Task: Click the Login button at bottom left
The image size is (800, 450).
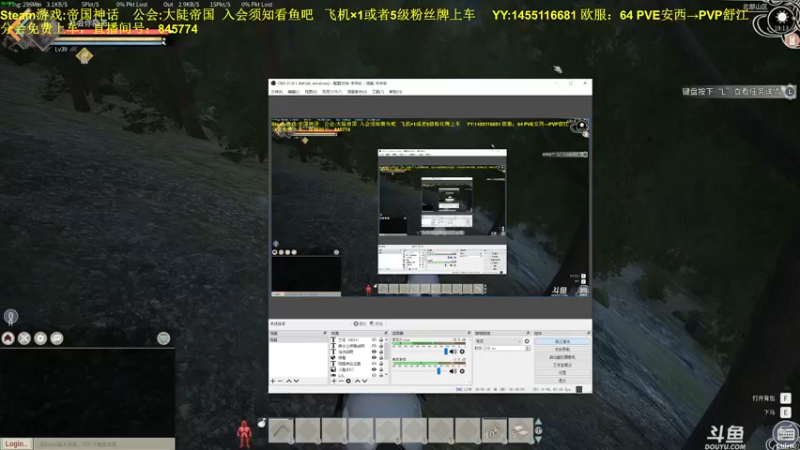Action: click(x=16, y=444)
